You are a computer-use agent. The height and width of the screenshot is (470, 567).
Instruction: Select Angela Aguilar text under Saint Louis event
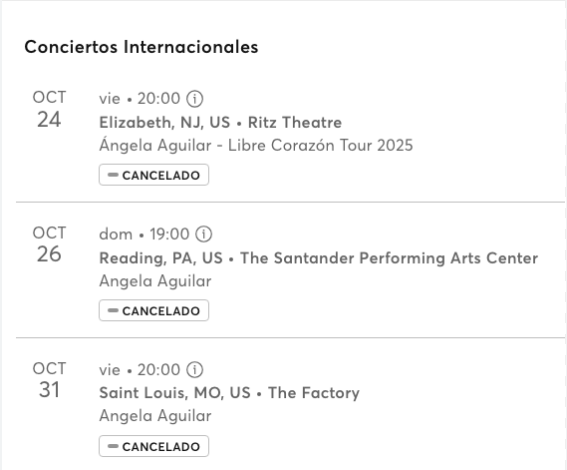[x=155, y=416]
